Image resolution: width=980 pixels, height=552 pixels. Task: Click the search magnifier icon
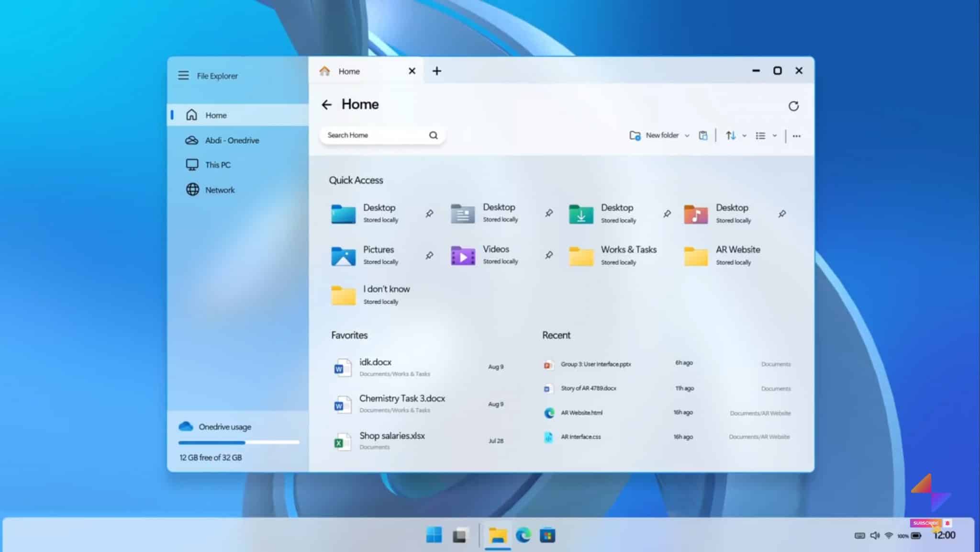tap(433, 135)
